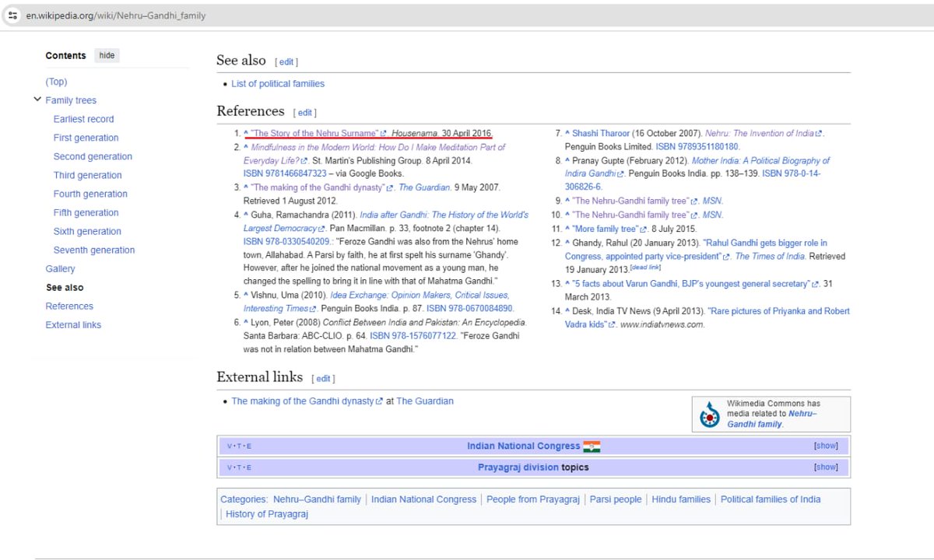The width and height of the screenshot is (934, 560).
Task: Click MSN link in reference 10
Action: tap(712, 215)
